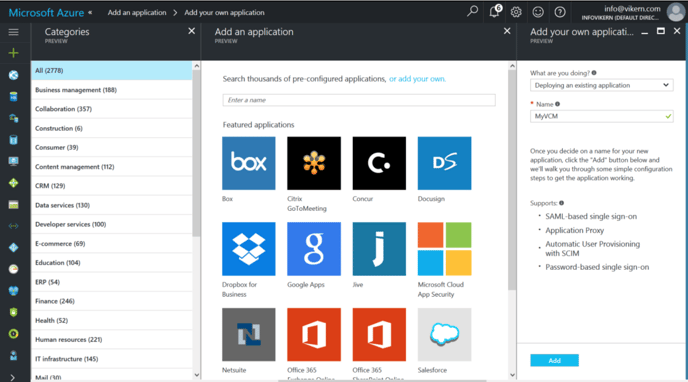This screenshot has height=382, width=688.
Task: Click the blue Add button
Action: click(554, 360)
